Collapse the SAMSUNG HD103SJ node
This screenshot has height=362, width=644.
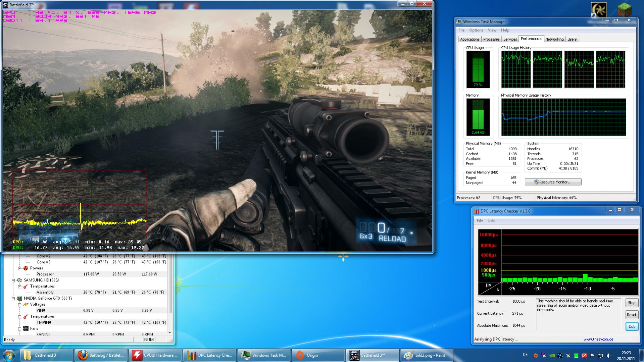point(13,280)
